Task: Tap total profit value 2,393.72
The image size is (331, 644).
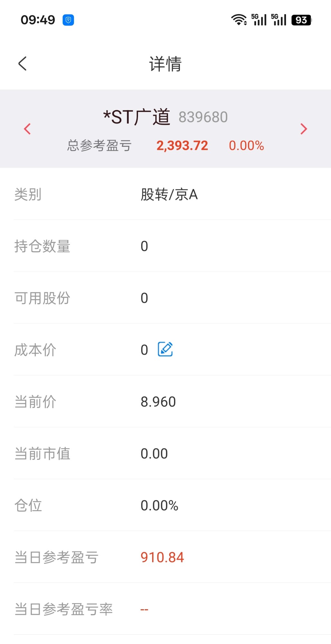Action: (x=182, y=146)
